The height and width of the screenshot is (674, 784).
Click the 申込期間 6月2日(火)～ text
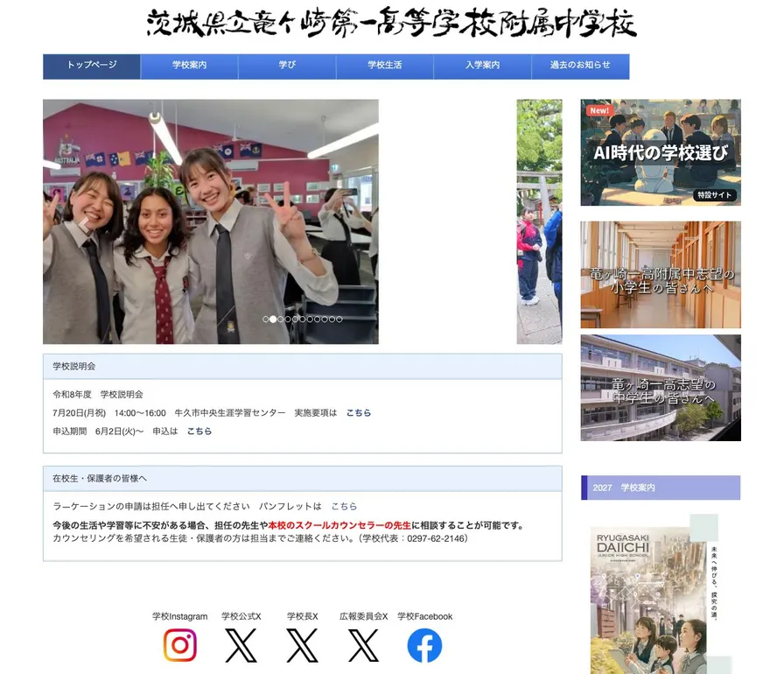[x=98, y=431]
